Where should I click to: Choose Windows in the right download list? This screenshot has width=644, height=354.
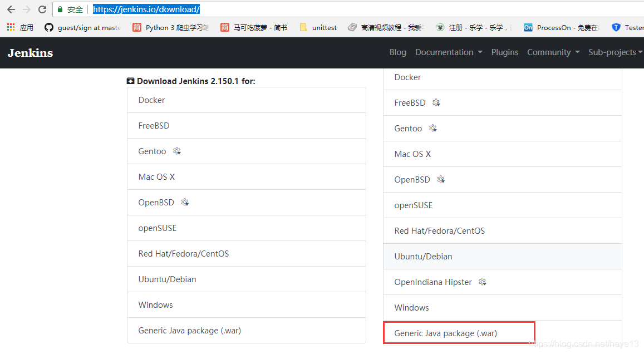tap(502, 308)
